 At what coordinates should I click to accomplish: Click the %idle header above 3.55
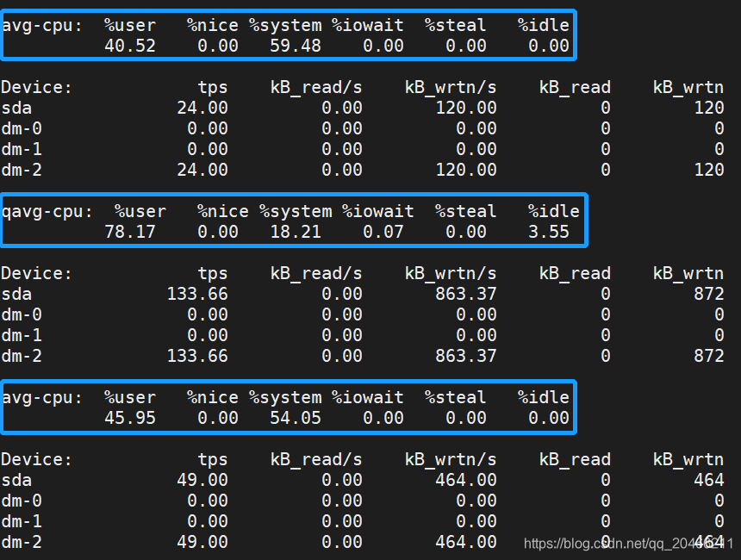click(x=554, y=211)
